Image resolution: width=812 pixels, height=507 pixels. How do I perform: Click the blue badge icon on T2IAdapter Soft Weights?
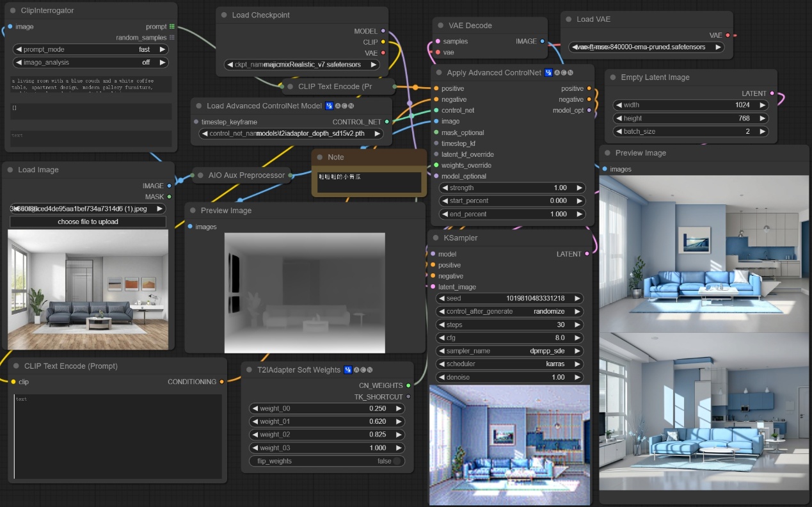pyautogui.click(x=347, y=370)
